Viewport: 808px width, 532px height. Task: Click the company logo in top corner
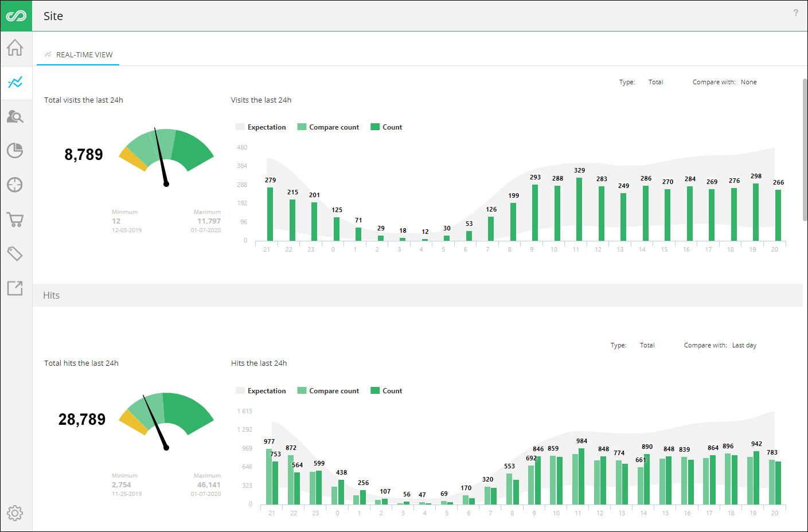[15, 15]
